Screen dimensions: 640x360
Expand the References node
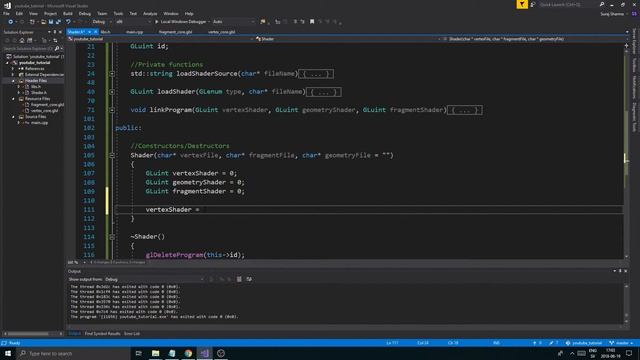13,69
